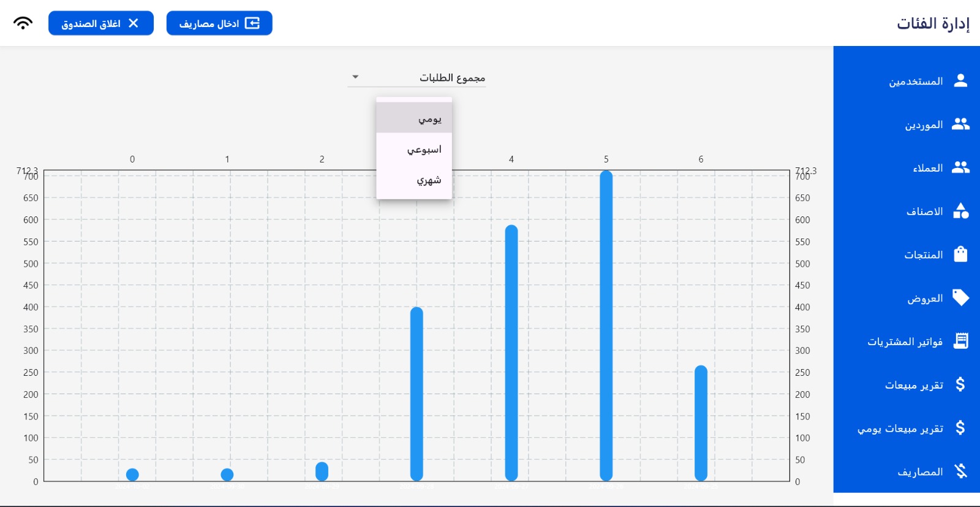980x507 pixels.
Task: Click the bar reaching 400 in the chart
Action: click(417, 394)
